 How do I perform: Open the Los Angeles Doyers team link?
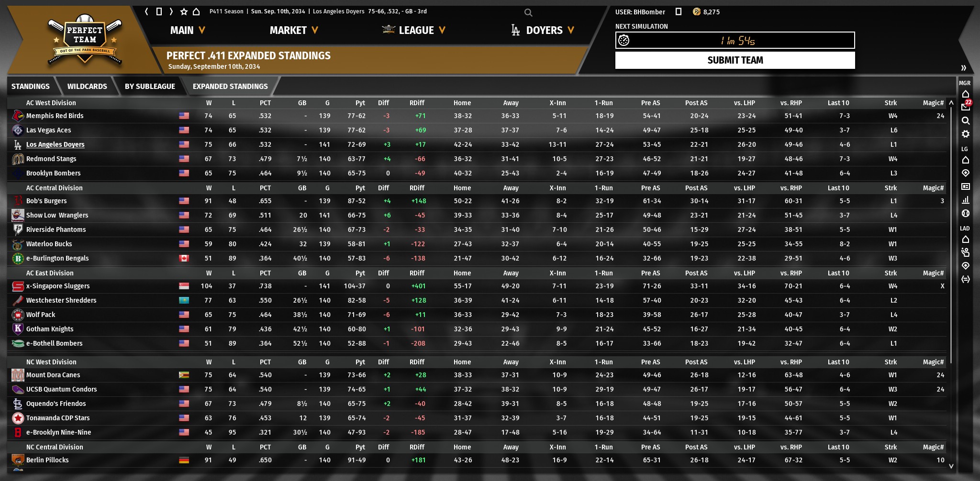(x=55, y=144)
